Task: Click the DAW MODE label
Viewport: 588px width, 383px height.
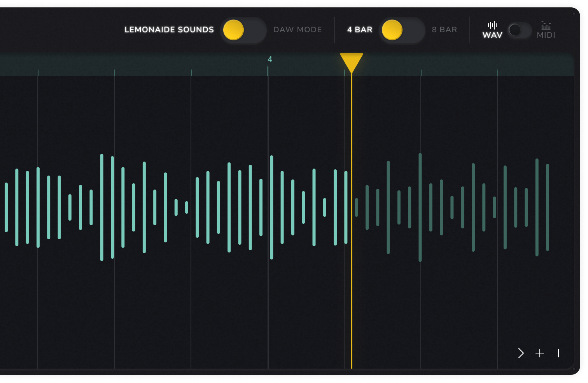Action: (297, 30)
